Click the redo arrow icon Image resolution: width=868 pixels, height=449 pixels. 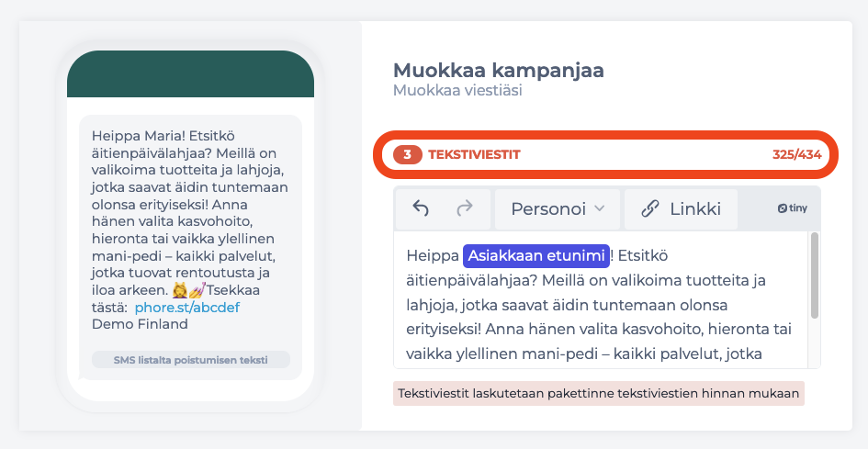pyautogui.click(x=465, y=208)
